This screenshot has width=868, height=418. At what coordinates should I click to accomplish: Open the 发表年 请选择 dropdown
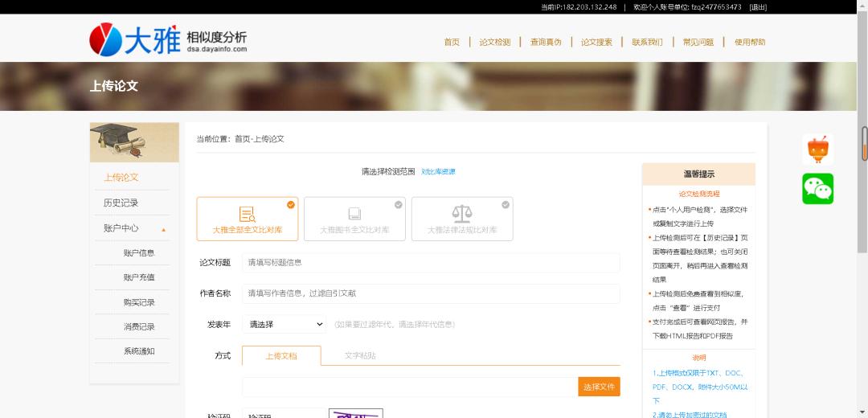point(284,325)
